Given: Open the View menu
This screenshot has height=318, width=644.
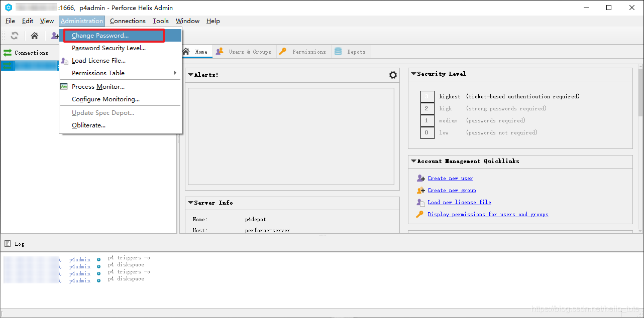Looking at the screenshot, I should click(x=47, y=21).
